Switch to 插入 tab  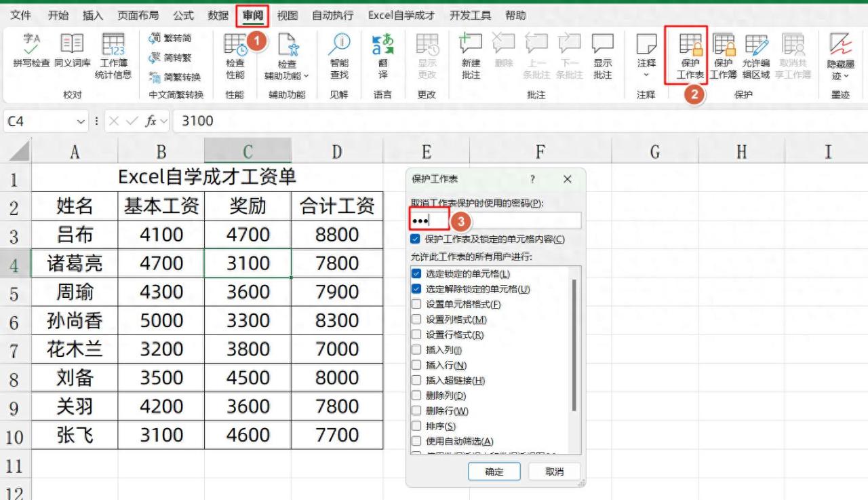click(93, 15)
